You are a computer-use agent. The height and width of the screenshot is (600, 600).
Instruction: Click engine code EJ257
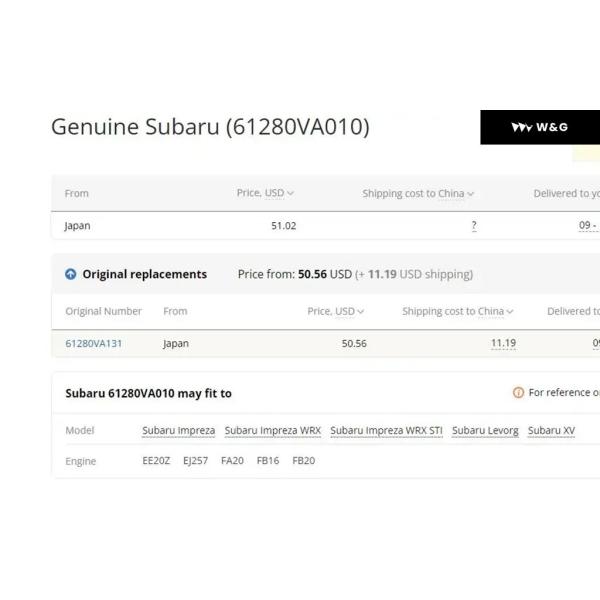click(x=196, y=460)
